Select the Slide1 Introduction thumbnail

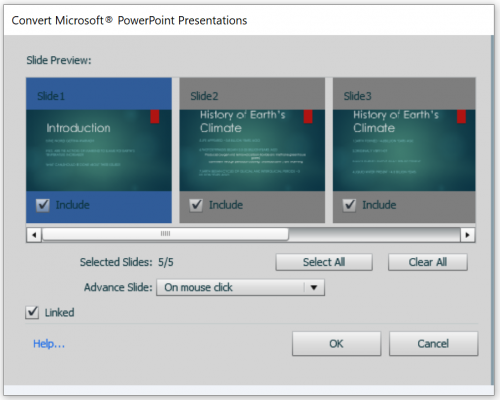(99, 150)
